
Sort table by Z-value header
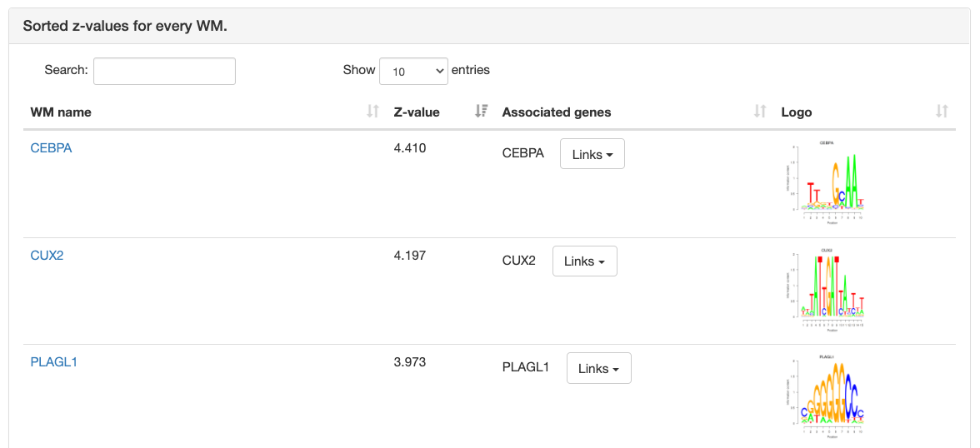click(417, 112)
